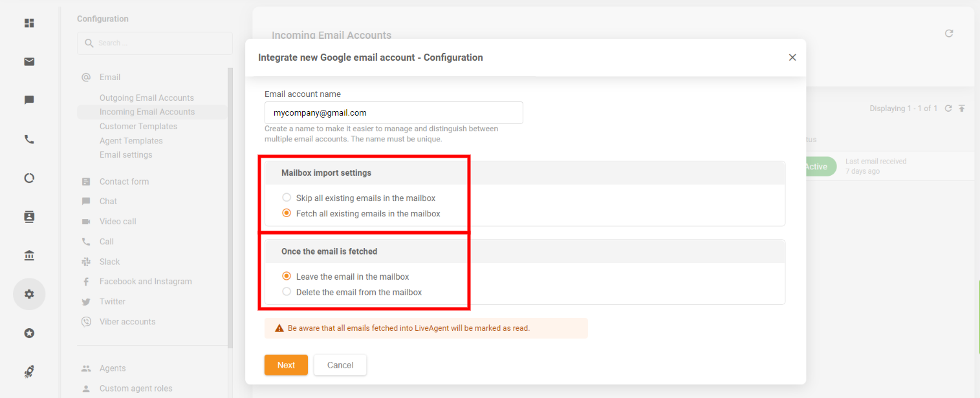Image resolution: width=980 pixels, height=398 pixels.
Task: Select 'Skip all existing emails in the mailbox'
Action: (x=287, y=197)
